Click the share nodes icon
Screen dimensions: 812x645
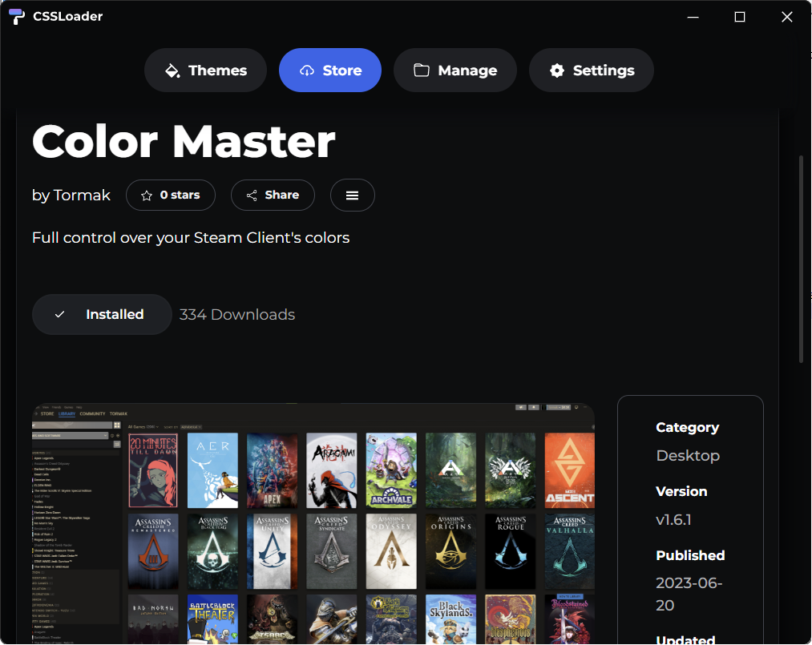(x=252, y=196)
